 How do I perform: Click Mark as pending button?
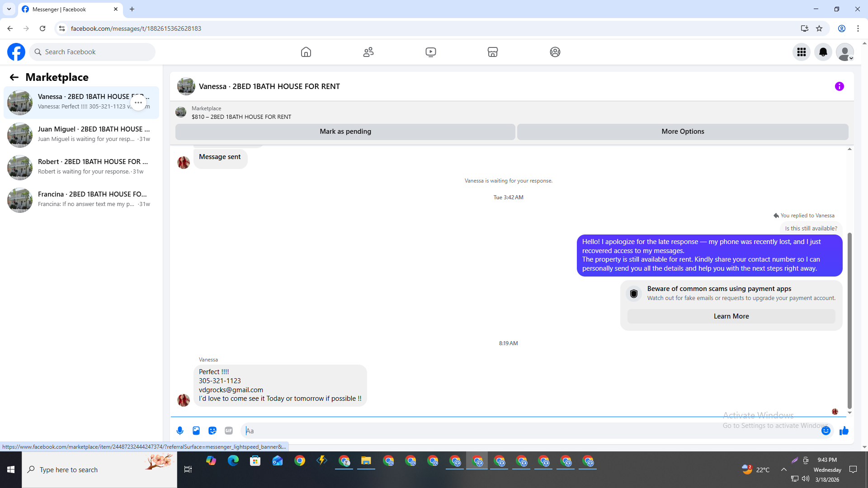[x=345, y=131]
